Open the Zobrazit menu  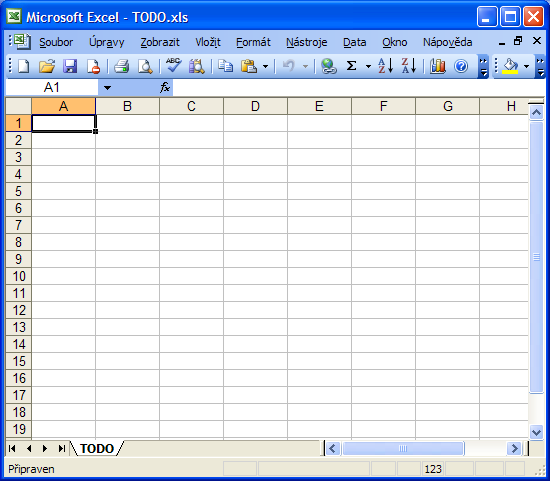pyautogui.click(x=160, y=42)
